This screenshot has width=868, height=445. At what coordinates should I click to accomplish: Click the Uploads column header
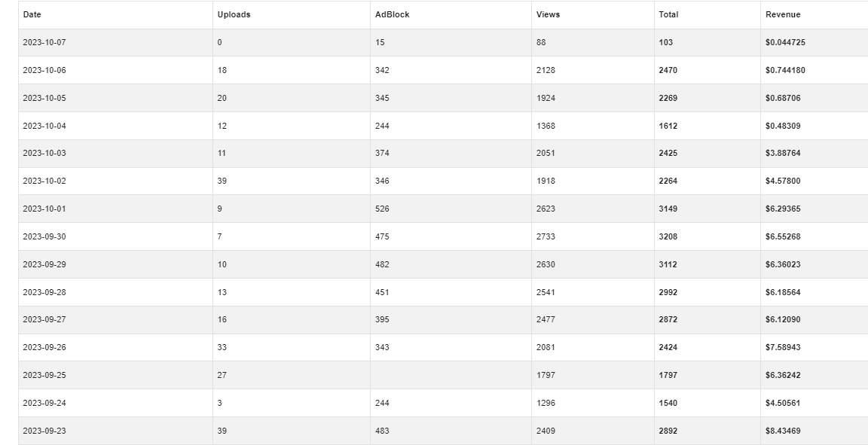234,14
